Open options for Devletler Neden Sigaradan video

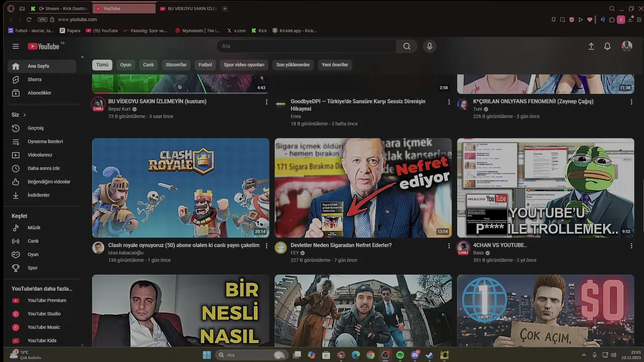pyautogui.click(x=449, y=246)
